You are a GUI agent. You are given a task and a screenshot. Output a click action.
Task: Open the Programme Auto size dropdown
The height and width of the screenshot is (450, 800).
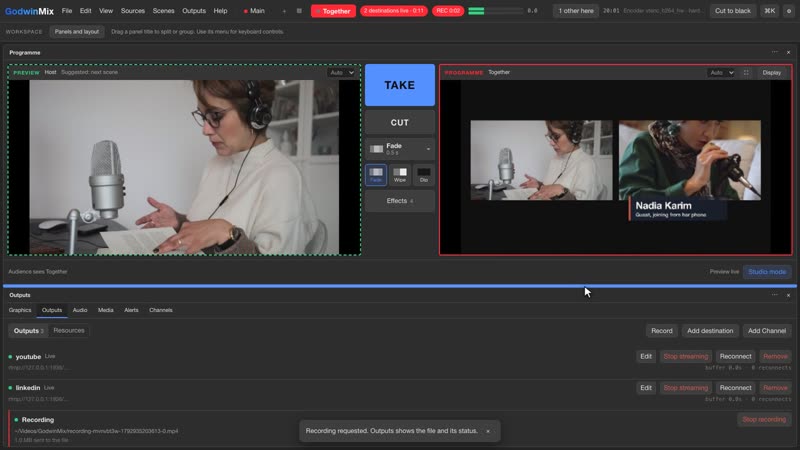[721, 72]
